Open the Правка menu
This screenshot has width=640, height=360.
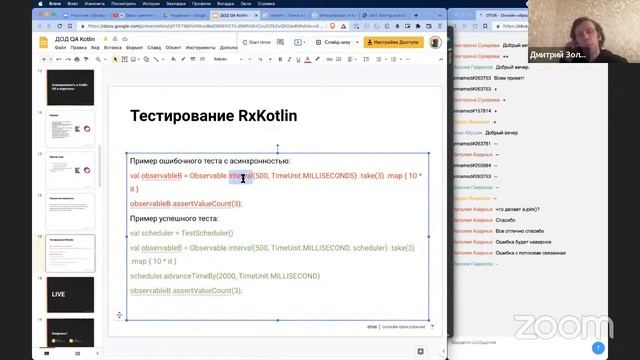click(78, 48)
